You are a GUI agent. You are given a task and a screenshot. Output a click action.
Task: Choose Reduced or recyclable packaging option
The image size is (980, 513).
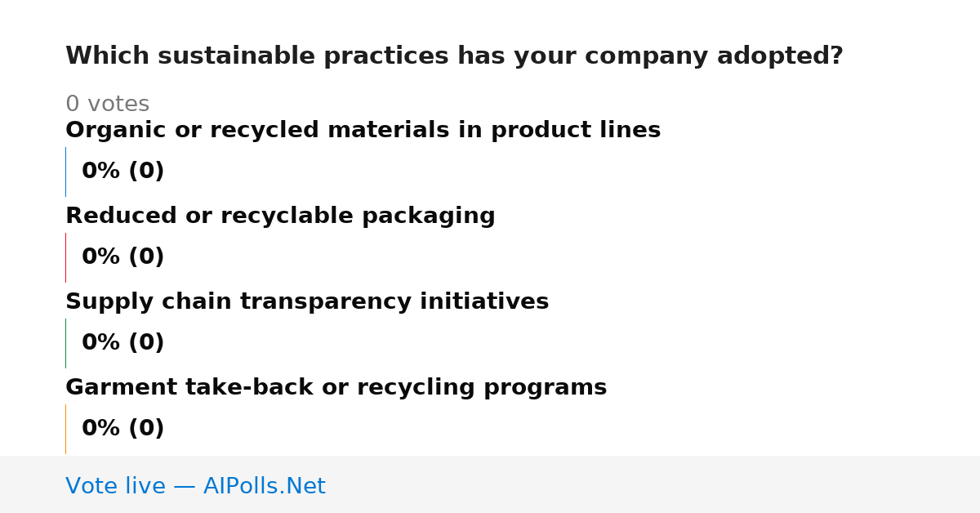(x=280, y=216)
